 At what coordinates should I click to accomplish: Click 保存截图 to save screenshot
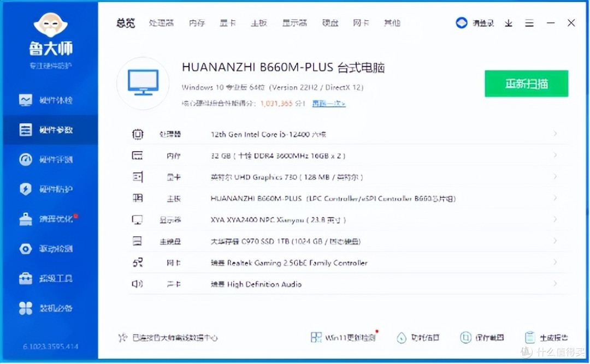(482, 337)
